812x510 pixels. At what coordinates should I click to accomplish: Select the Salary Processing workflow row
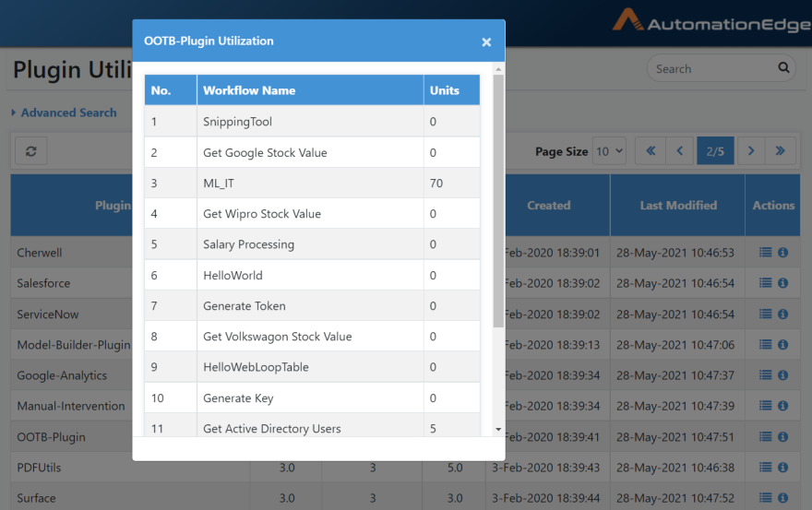coord(312,243)
